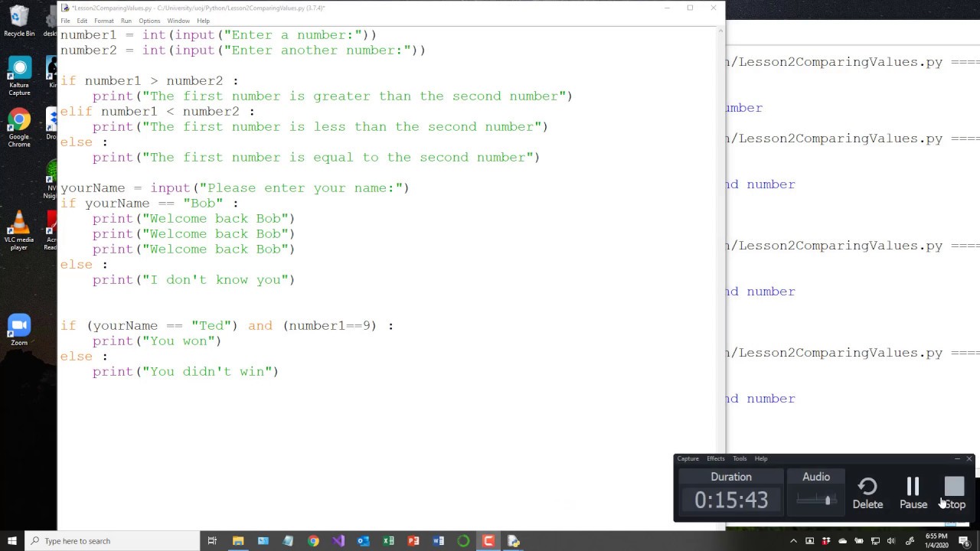Screen dimensions: 980x551
Task: Switch to Python IDLE on taskbar
Action: pos(514,541)
